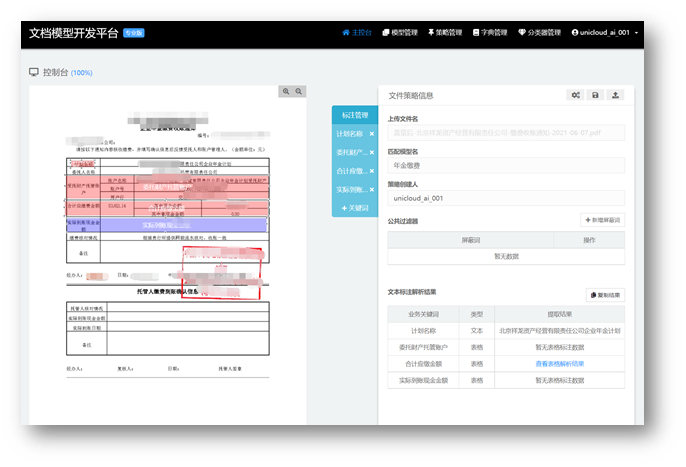Click the 匹配模型名 input field
Image resolution: width=686 pixels, height=467 pixels.
coord(506,165)
